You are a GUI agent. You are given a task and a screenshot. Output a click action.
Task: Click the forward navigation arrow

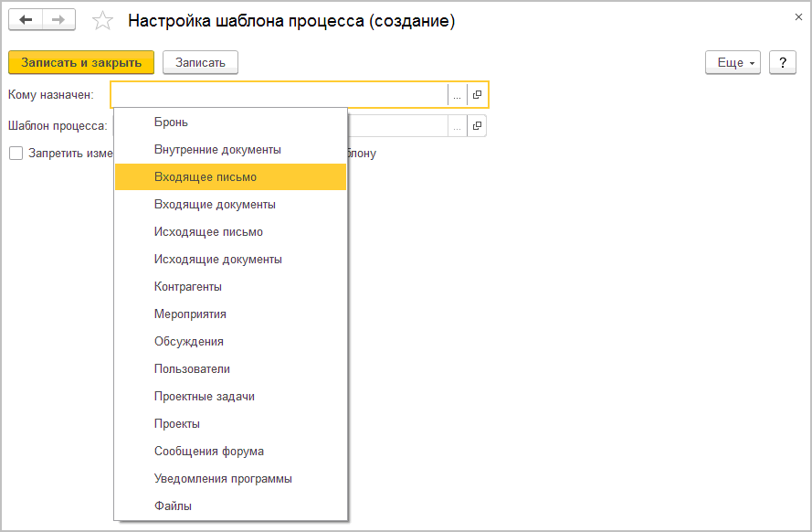click(58, 19)
